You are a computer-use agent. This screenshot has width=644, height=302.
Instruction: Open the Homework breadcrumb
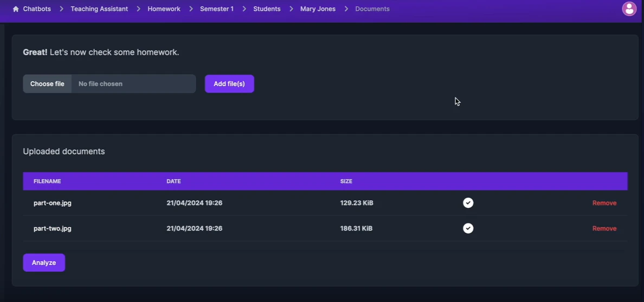[164, 9]
